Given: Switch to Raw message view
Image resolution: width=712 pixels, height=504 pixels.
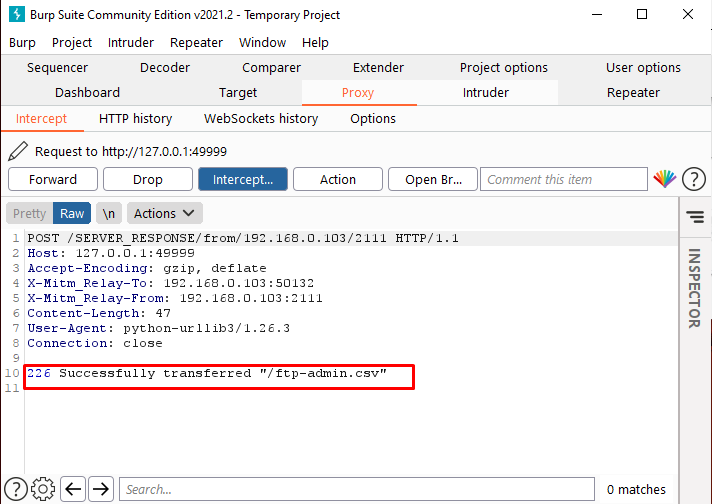Looking at the screenshot, I should [72, 213].
